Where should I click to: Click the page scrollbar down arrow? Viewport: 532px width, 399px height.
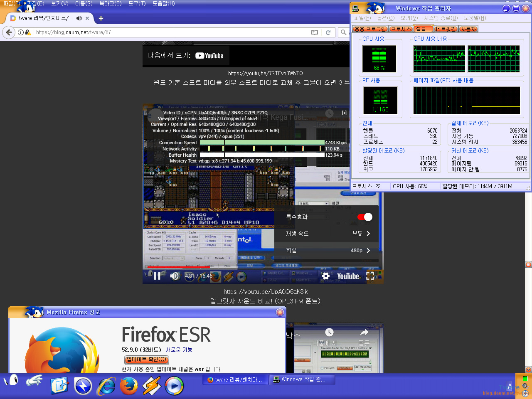528,369
